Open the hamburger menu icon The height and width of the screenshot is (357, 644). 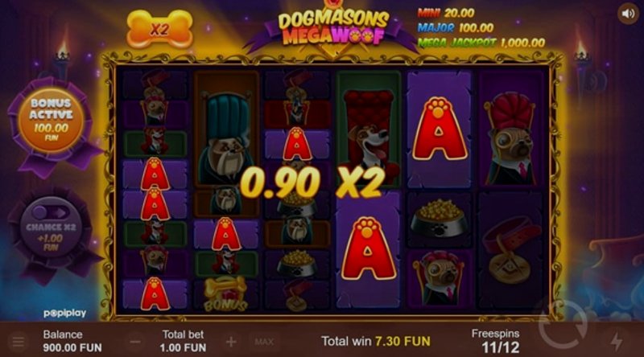coord(18,342)
